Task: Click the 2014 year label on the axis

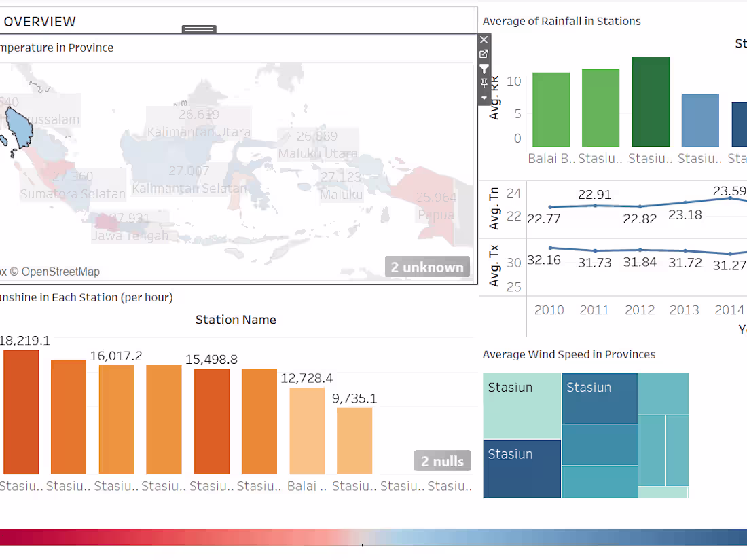Action: (x=729, y=310)
